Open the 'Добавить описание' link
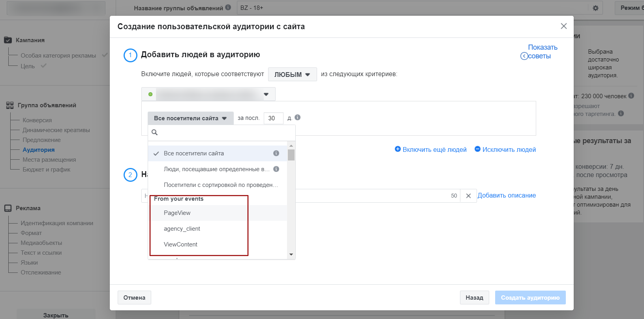Viewport: 644px width, 319px height. pos(507,196)
